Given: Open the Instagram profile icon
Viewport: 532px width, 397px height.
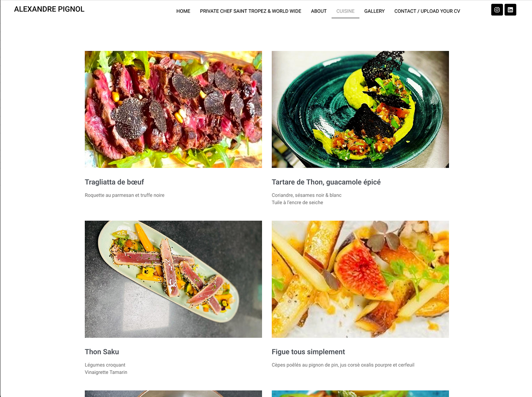Looking at the screenshot, I should 497,10.
